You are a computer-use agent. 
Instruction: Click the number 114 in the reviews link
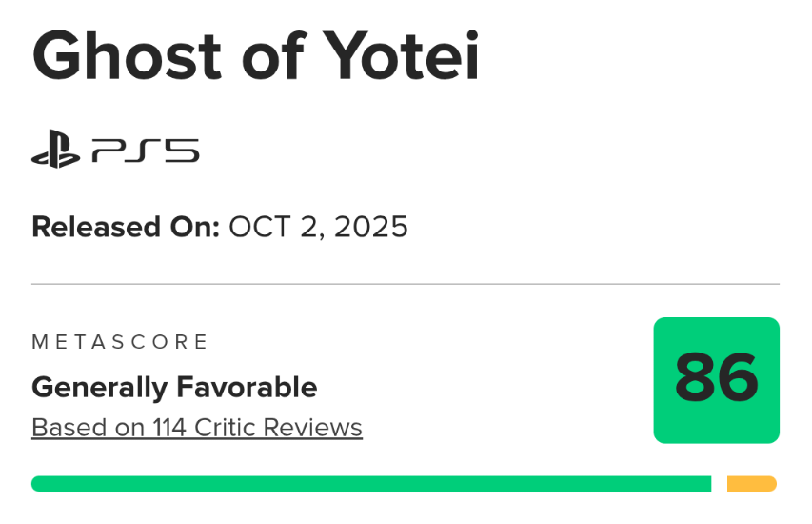click(169, 428)
